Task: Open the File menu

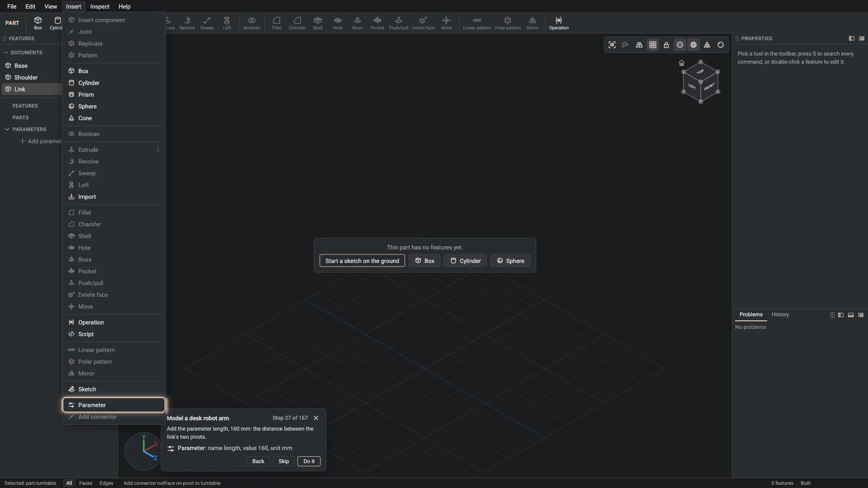Action: coord(12,6)
